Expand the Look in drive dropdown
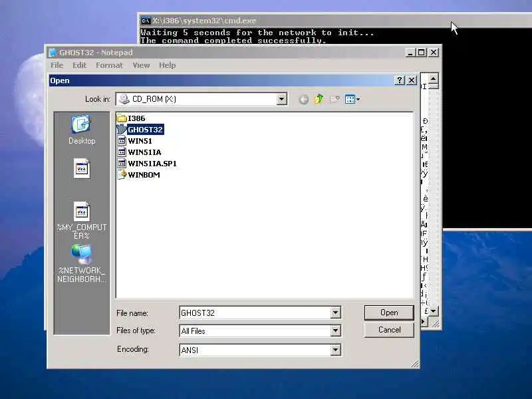The height and width of the screenshot is (399, 532). click(281, 99)
